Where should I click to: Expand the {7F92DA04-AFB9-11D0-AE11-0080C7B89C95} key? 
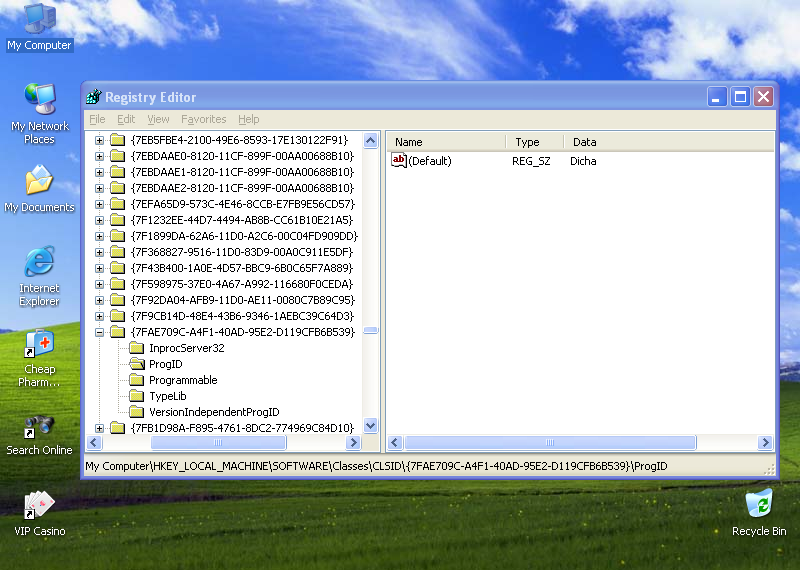point(99,300)
